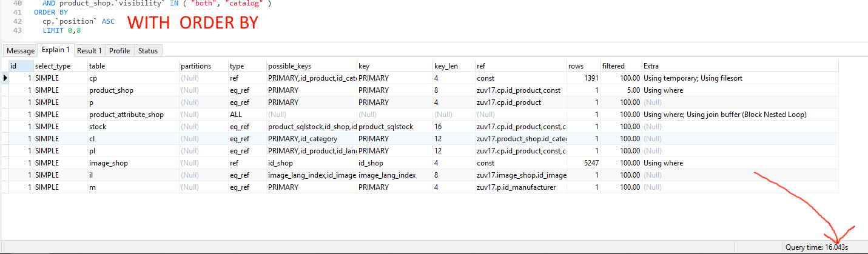The image size is (868, 254).
Task: Select the product_attribute_shop table cell
Action: point(126,115)
